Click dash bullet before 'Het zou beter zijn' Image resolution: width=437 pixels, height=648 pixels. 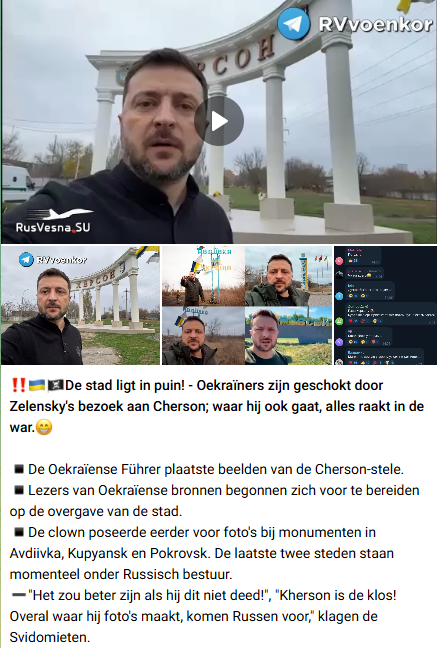pyautogui.click(x=18, y=595)
